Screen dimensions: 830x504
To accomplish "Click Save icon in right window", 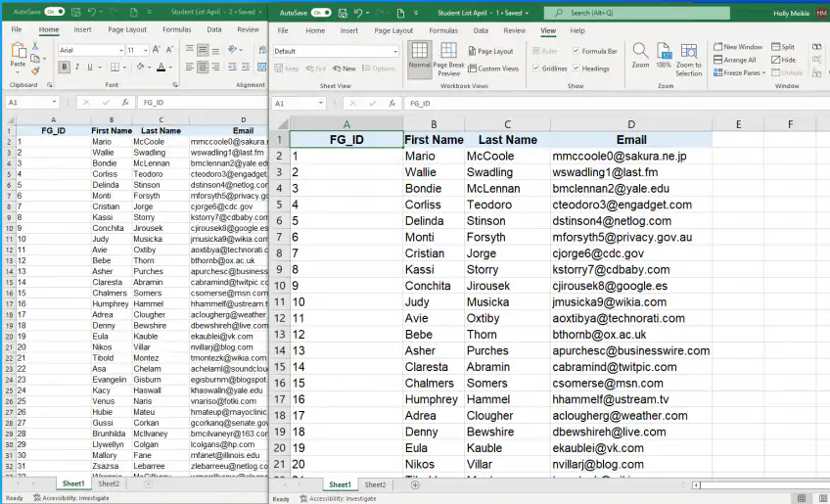I will 343,13.
